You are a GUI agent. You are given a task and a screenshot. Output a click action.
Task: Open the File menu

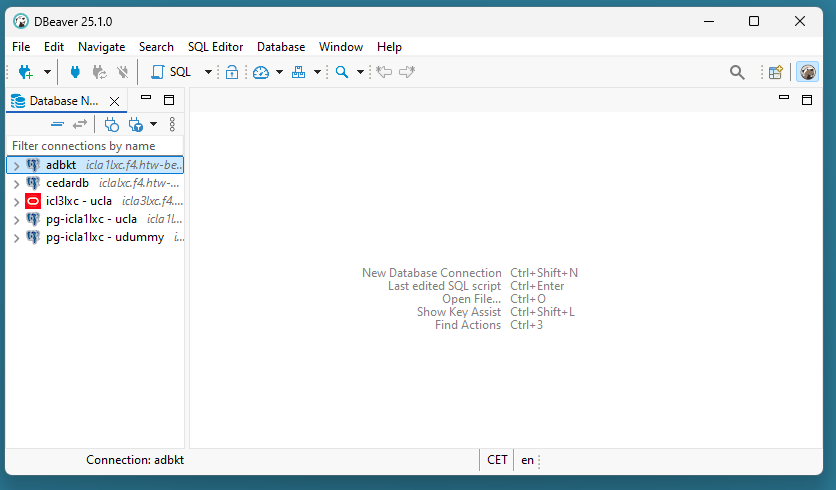click(21, 47)
